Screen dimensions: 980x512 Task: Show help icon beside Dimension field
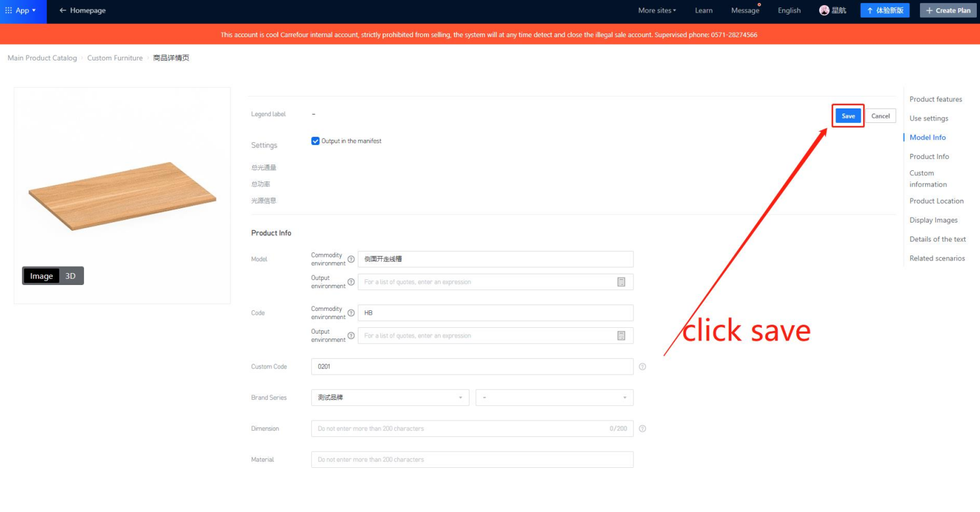coord(642,429)
